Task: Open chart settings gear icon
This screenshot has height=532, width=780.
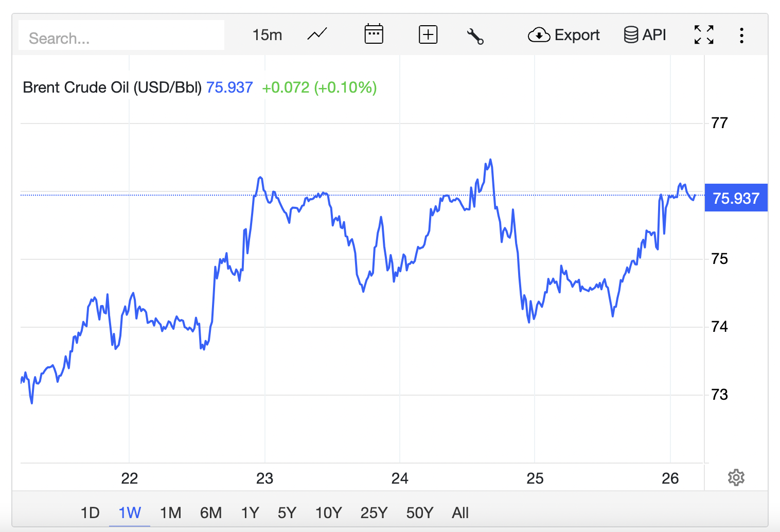Action: 736,477
